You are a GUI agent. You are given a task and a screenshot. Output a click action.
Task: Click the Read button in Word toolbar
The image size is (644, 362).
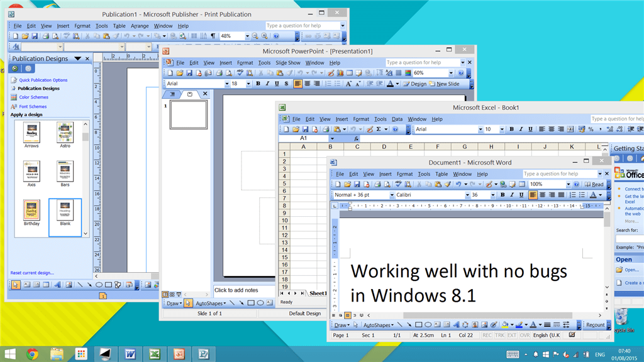click(x=594, y=184)
